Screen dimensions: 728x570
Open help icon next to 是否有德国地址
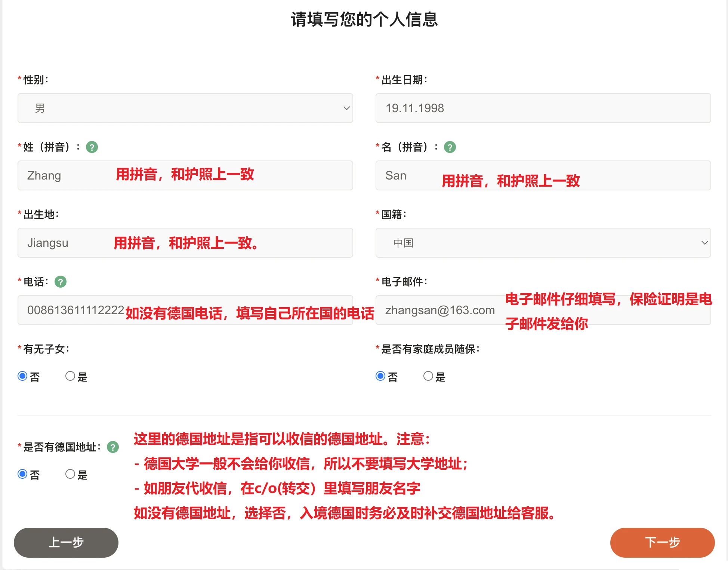click(113, 447)
